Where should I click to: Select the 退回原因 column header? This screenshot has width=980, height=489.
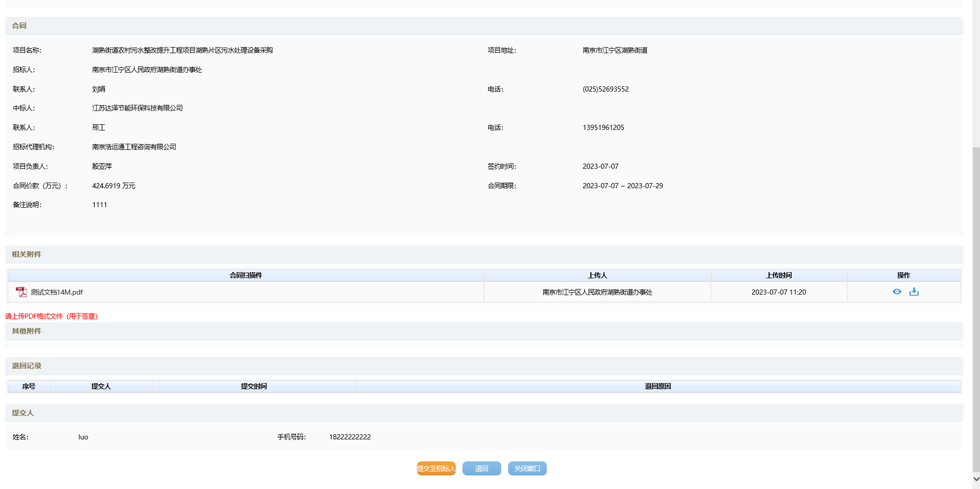tap(658, 386)
